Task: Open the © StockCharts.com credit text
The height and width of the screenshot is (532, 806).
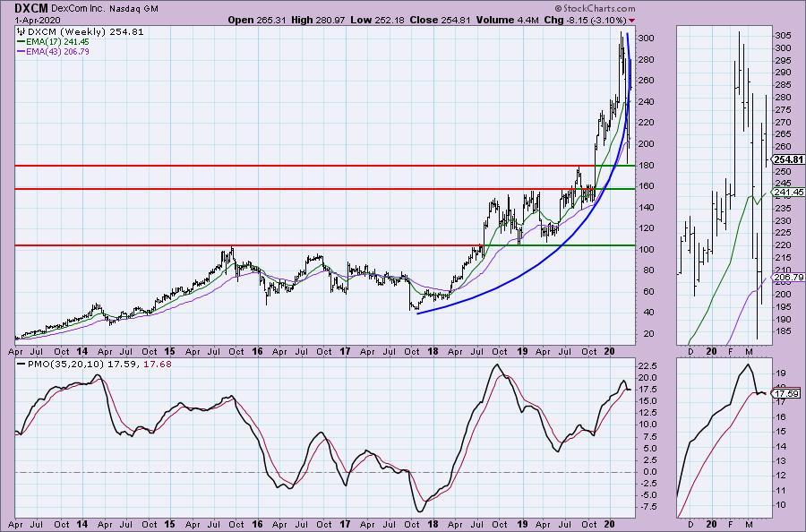Action: (595, 8)
